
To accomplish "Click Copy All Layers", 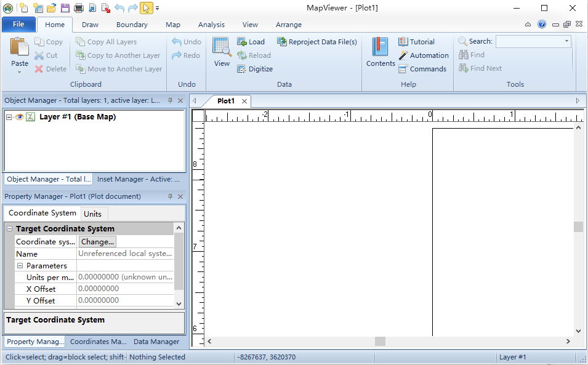I will tap(106, 42).
